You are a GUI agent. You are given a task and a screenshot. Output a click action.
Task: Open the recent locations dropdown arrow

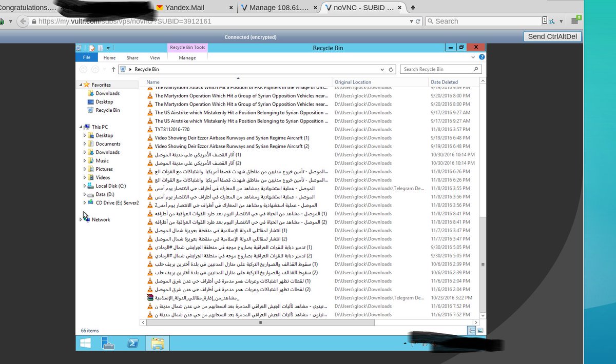point(105,69)
